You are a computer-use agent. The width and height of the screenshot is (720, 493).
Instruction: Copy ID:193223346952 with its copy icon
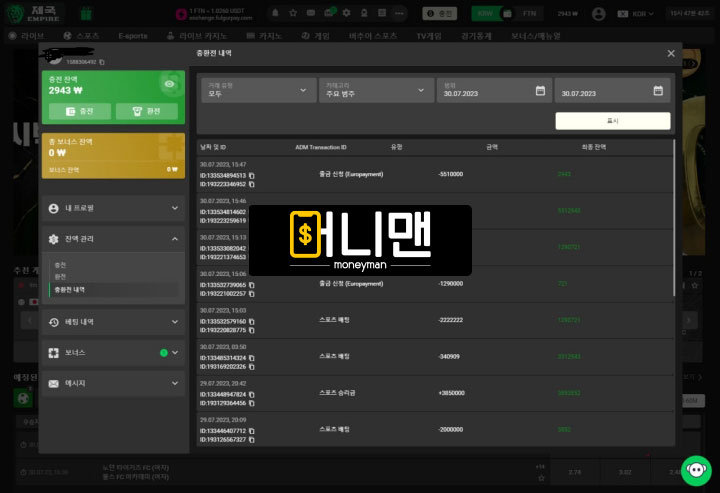pos(252,184)
